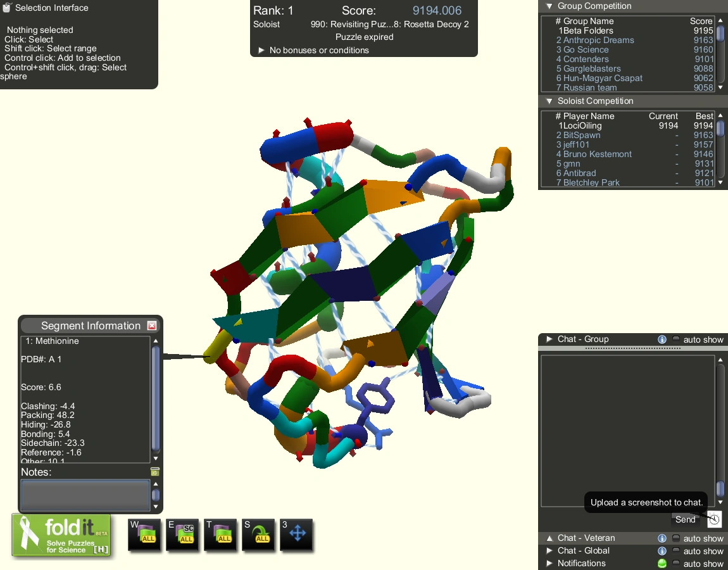728x570 pixels.
Task: Select the Wiggle Sidechains tool (E)
Action: click(182, 534)
